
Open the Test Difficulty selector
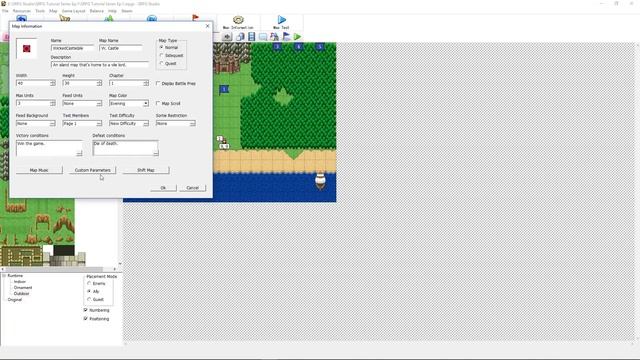point(146,123)
